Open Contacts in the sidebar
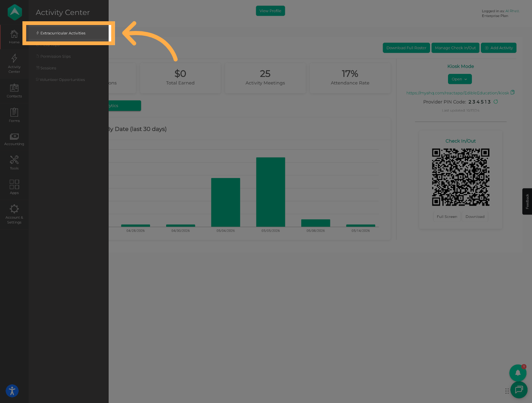The width and height of the screenshot is (532, 403). [14, 91]
